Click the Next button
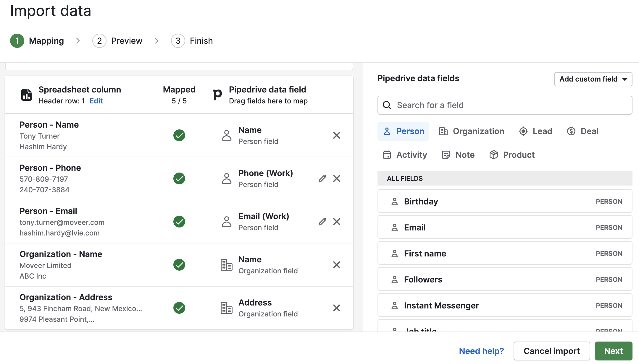This screenshot has width=639, height=364. (614, 351)
